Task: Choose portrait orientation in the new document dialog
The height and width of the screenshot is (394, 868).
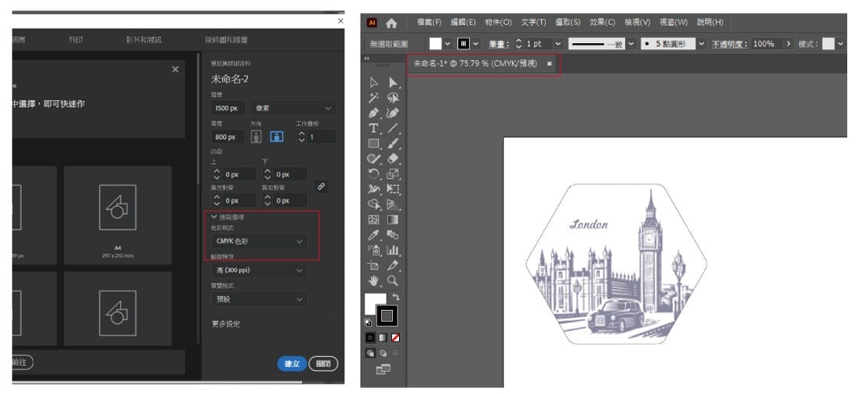Action: (x=256, y=136)
